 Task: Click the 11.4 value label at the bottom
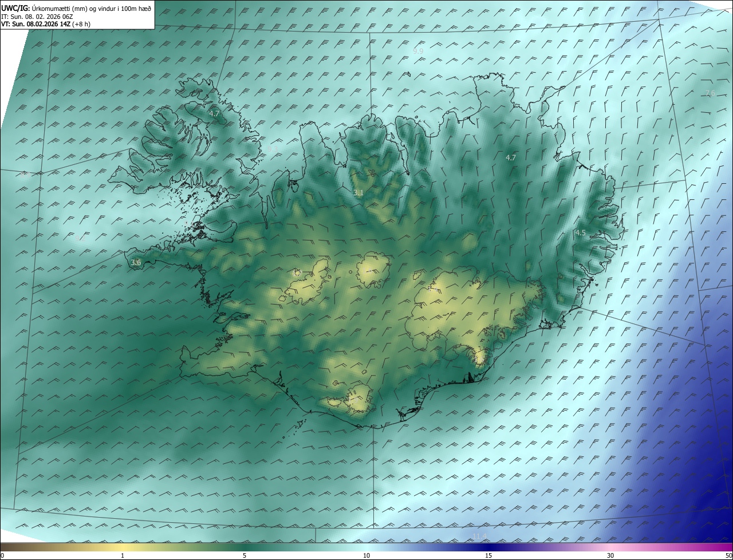tap(479, 536)
